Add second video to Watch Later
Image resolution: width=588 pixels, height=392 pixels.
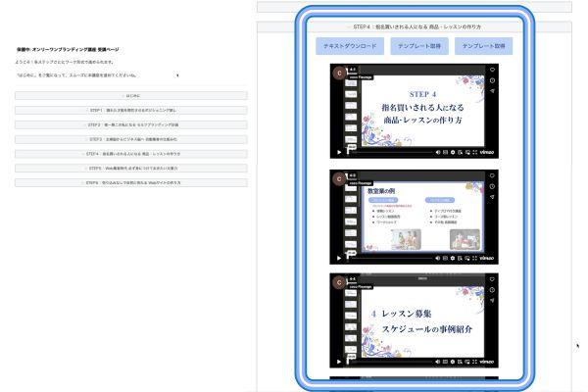(492, 185)
